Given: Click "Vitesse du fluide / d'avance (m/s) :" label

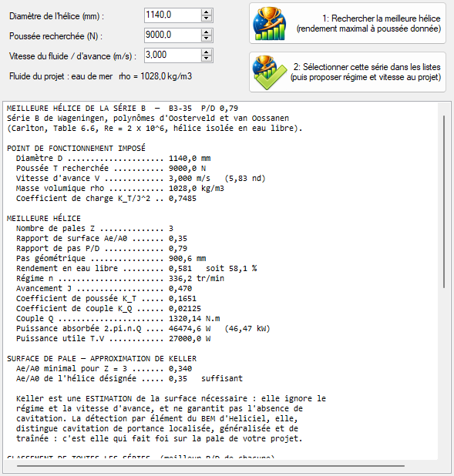Looking at the screenshot, I should (73, 56).
